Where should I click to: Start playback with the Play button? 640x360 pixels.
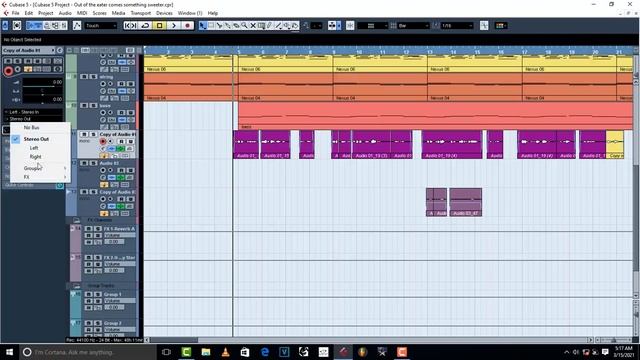[x=173, y=26]
